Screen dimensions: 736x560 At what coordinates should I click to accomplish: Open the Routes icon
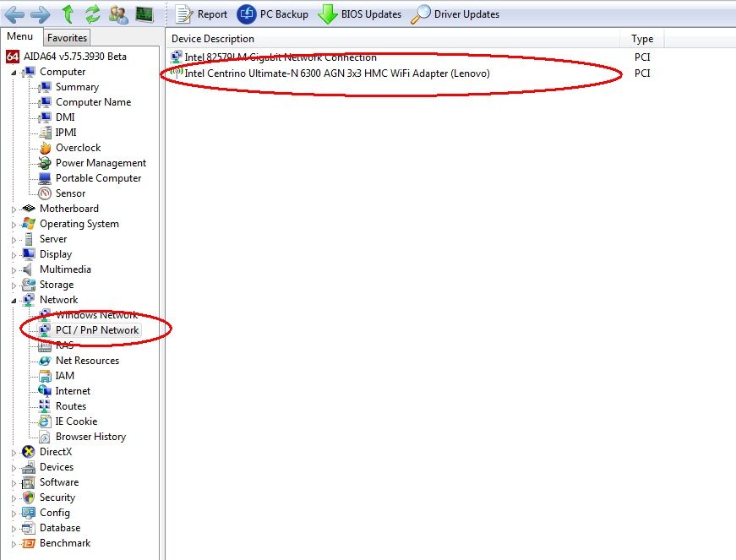[x=45, y=406]
